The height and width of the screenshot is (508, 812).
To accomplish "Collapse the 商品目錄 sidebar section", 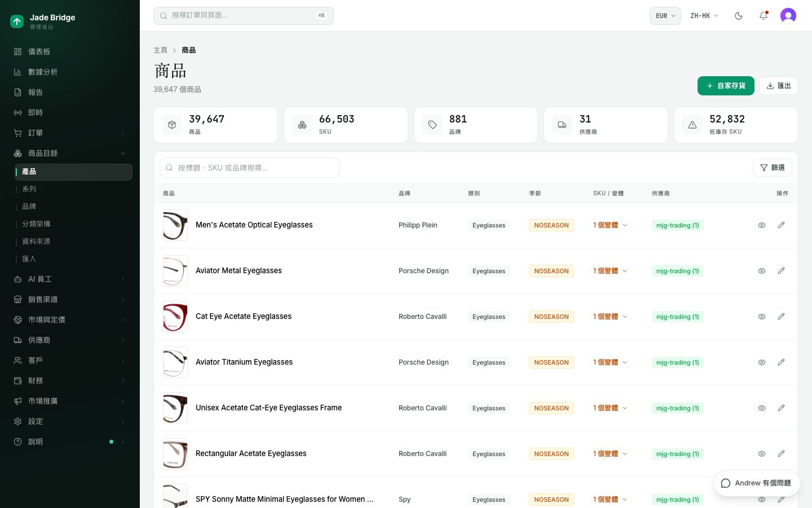I will [70, 154].
